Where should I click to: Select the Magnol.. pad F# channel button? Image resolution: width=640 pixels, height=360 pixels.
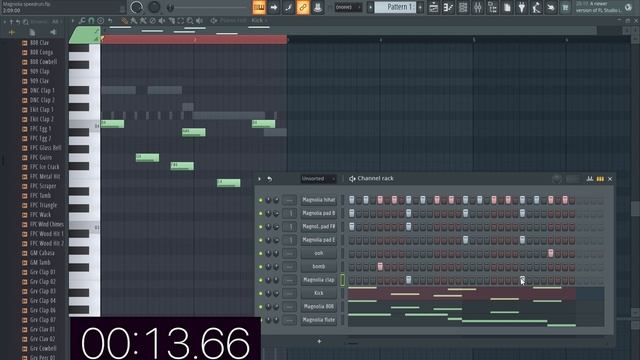click(x=319, y=227)
